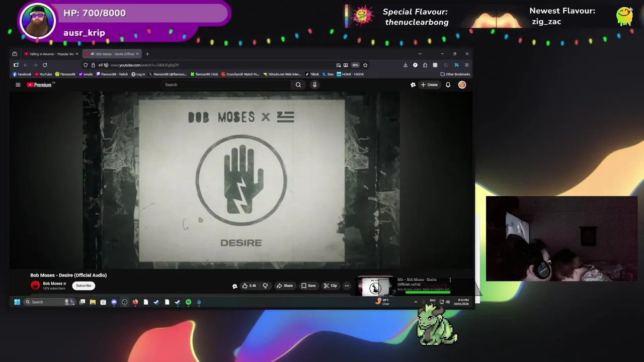644x362 pixels.
Task: Click the Clip button
Action: click(331, 286)
